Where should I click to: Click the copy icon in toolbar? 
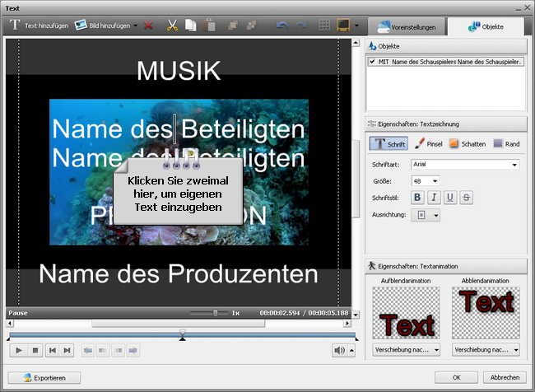click(191, 26)
